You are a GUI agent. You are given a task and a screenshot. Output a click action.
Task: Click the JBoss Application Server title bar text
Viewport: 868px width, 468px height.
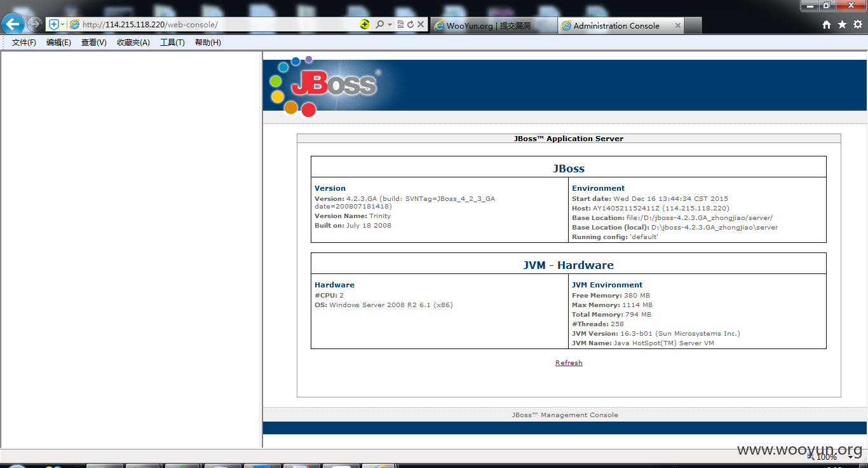[x=569, y=139]
